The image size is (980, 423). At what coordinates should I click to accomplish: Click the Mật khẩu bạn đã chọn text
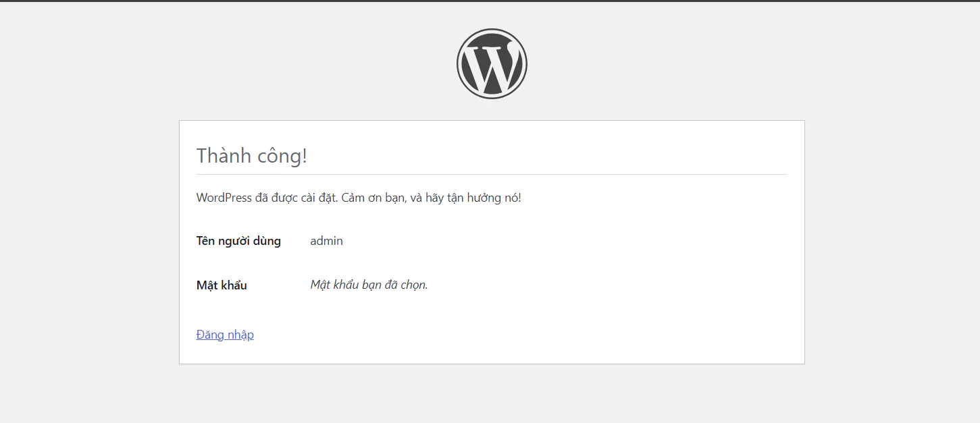coord(369,285)
